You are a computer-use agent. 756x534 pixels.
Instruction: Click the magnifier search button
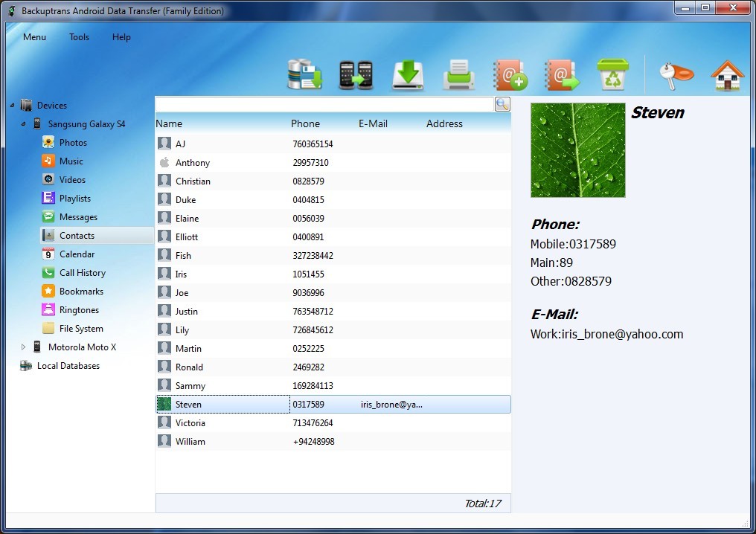pyautogui.click(x=502, y=104)
